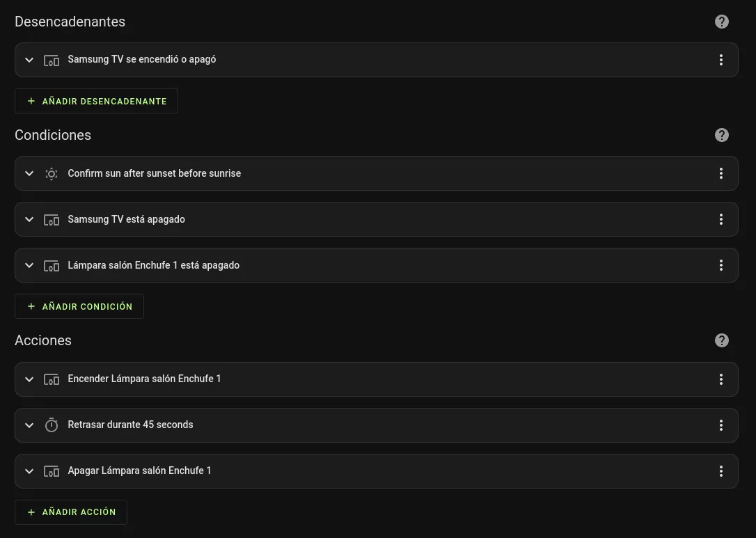
Task: Expand the Samsung TV se encendió trigger
Action: click(x=29, y=59)
